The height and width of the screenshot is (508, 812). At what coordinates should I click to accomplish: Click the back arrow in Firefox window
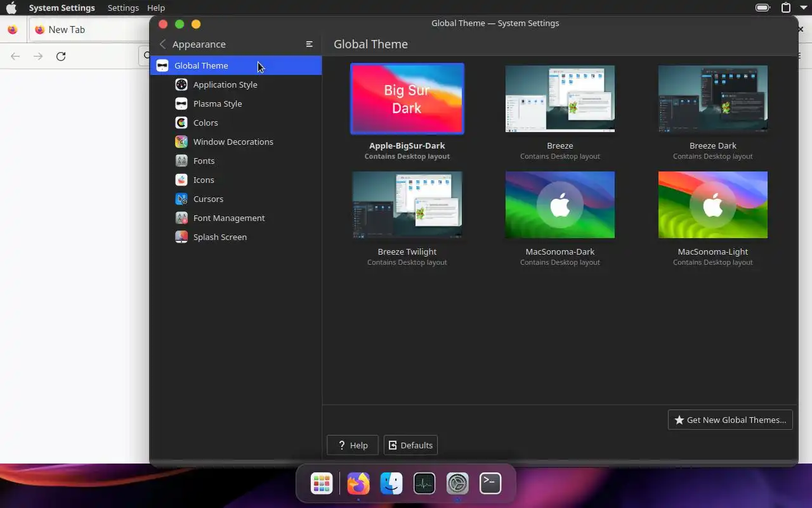15,57
